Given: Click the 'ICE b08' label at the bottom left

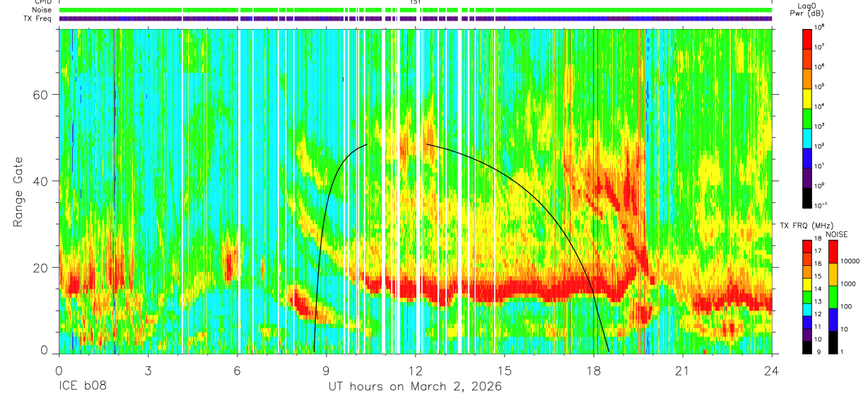Looking at the screenshot, I should (81, 387).
